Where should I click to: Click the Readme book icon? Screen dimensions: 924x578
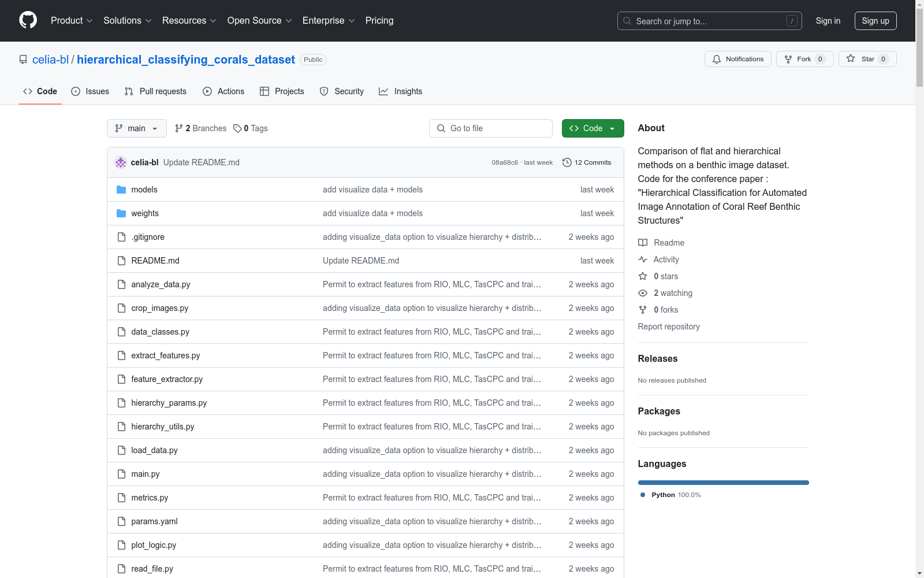pyautogui.click(x=643, y=243)
